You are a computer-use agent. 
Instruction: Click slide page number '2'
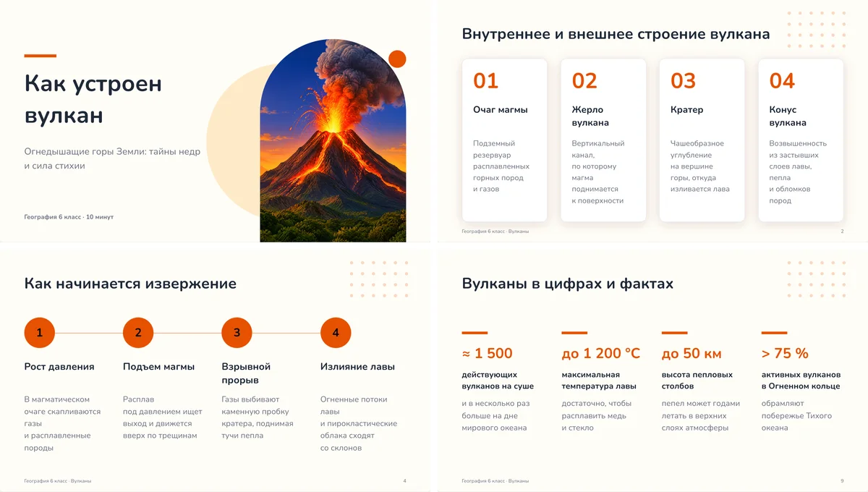[842, 232]
